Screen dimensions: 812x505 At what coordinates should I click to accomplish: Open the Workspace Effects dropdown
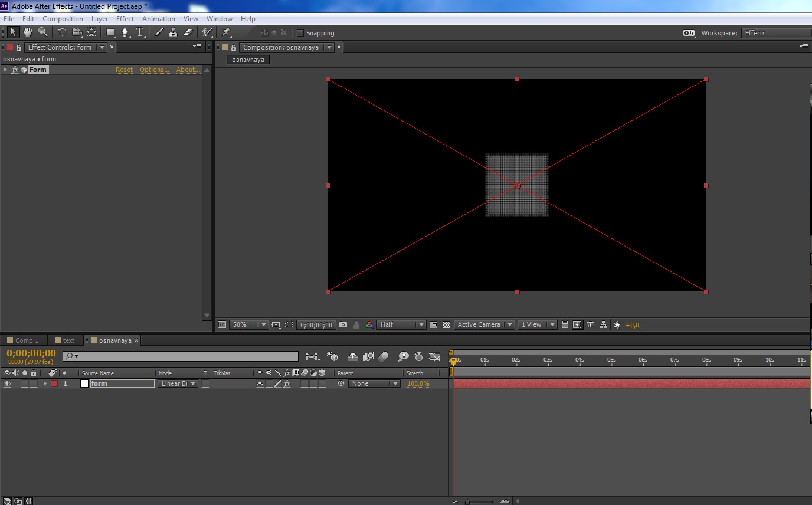tap(777, 33)
